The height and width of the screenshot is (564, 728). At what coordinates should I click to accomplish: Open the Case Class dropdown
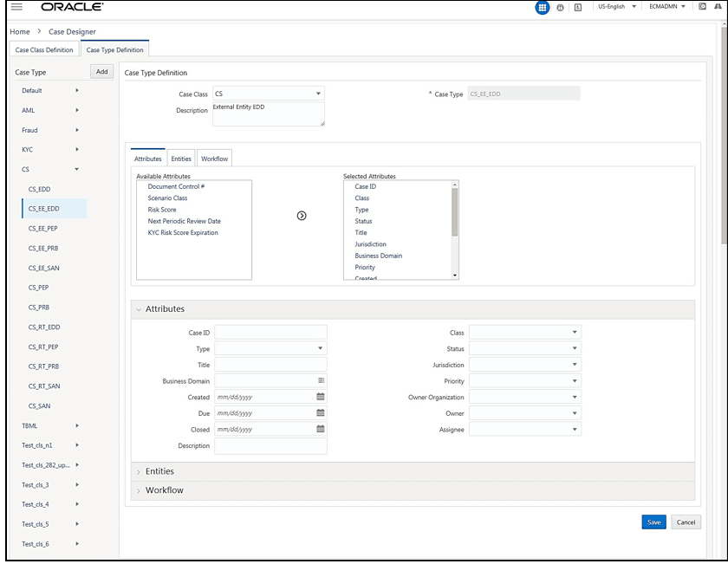pyautogui.click(x=318, y=93)
